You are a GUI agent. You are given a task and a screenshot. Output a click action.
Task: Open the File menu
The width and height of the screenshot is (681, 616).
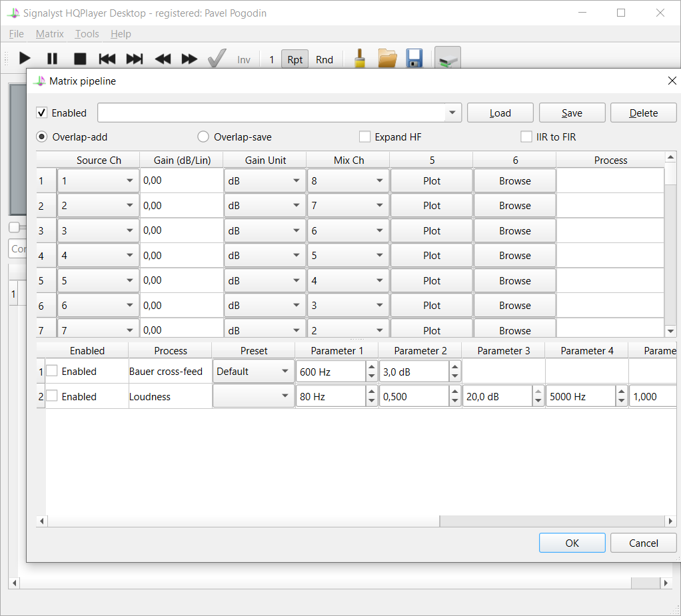coord(17,34)
